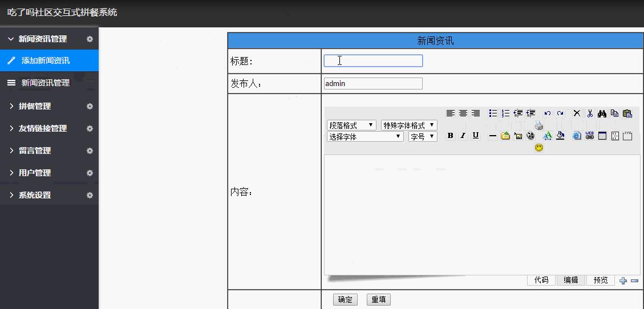This screenshot has height=309, width=644.
Task: Click the binoculars find icon
Action: 602,113
